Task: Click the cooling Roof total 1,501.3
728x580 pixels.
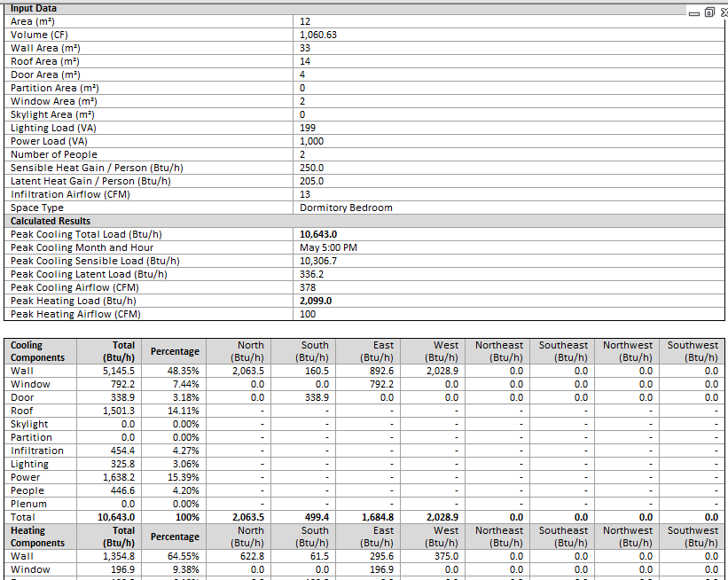Action: (x=119, y=411)
